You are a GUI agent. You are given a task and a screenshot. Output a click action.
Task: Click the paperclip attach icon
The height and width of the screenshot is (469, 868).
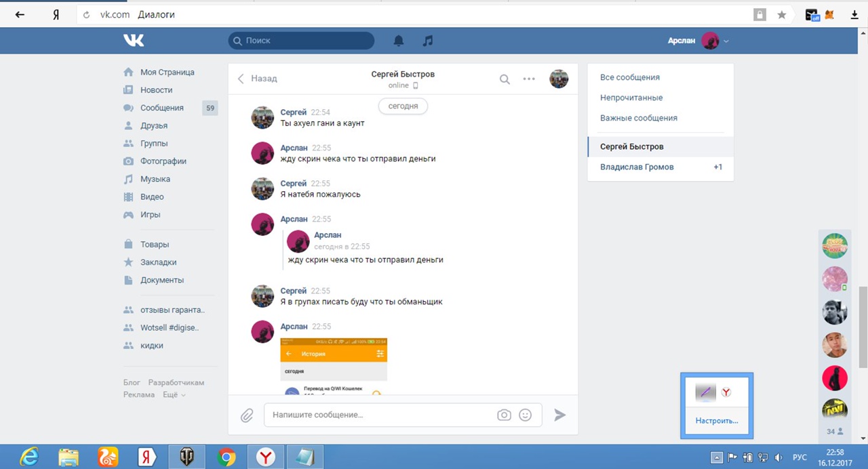click(x=247, y=415)
